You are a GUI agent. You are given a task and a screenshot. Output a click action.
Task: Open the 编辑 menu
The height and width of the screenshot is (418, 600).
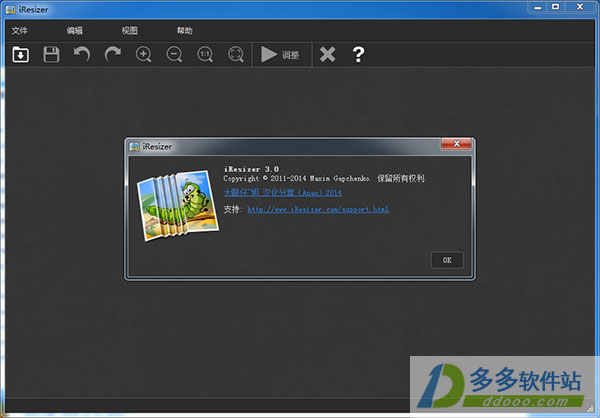point(75,31)
